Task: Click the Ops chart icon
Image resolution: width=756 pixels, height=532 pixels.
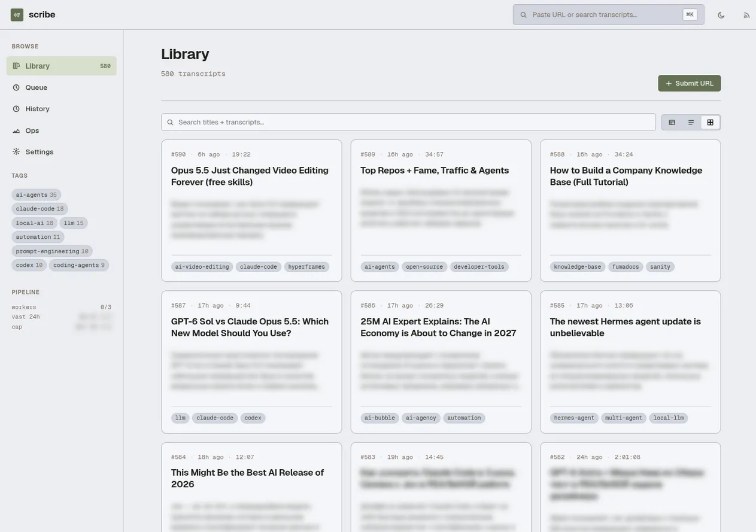Action: (x=16, y=130)
